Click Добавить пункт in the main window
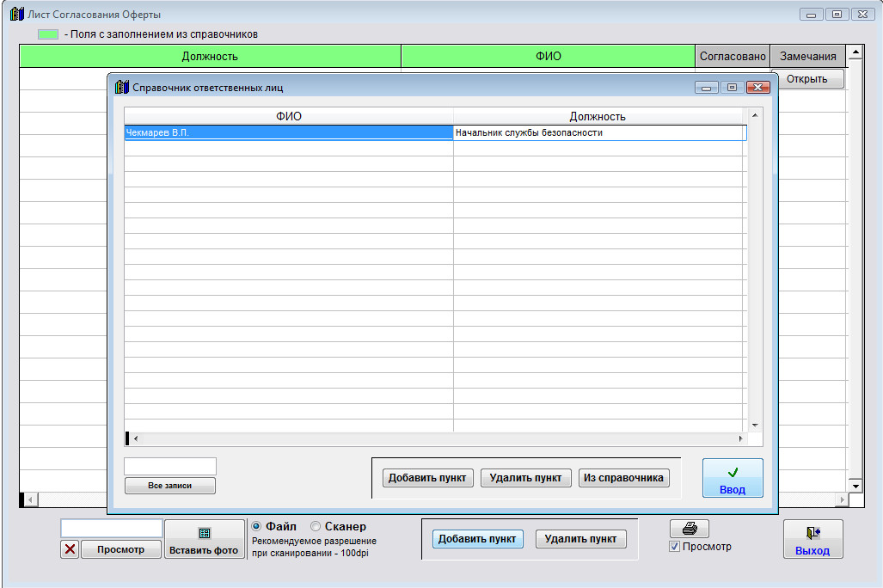Image resolution: width=883 pixels, height=588 pixels. click(477, 539)
